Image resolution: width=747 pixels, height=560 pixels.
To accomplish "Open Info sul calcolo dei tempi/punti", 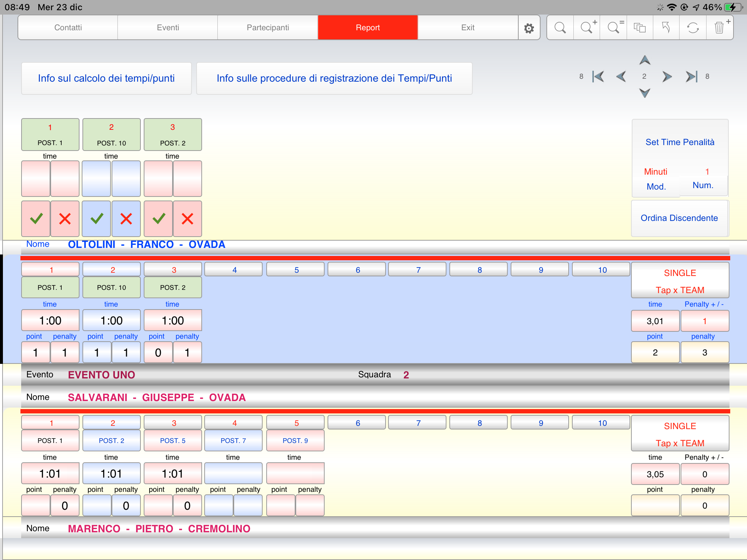I will (x=106, y=78).
